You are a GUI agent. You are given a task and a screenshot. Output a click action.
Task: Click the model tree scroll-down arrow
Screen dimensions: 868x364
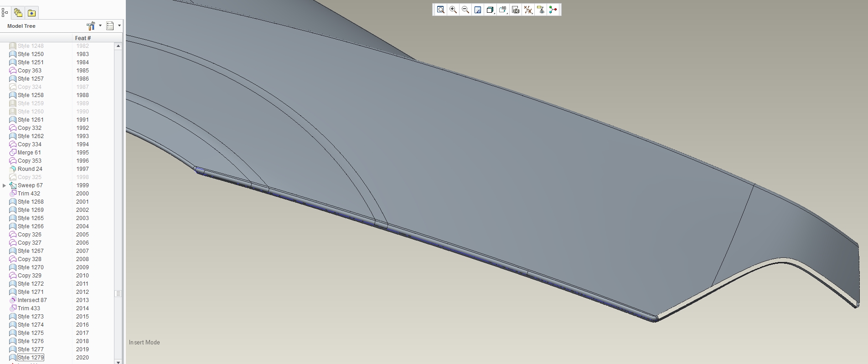click(118, 362)
